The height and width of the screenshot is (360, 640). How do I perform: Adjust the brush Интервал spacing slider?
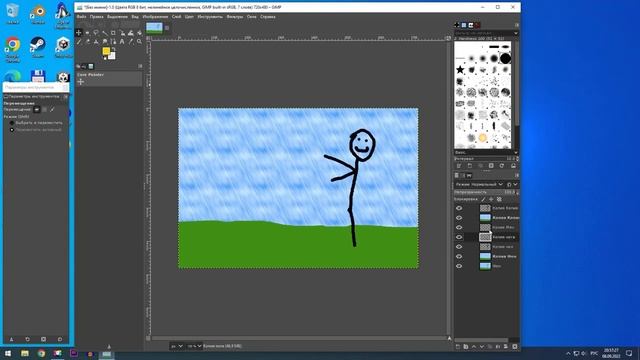pos(486,158)
